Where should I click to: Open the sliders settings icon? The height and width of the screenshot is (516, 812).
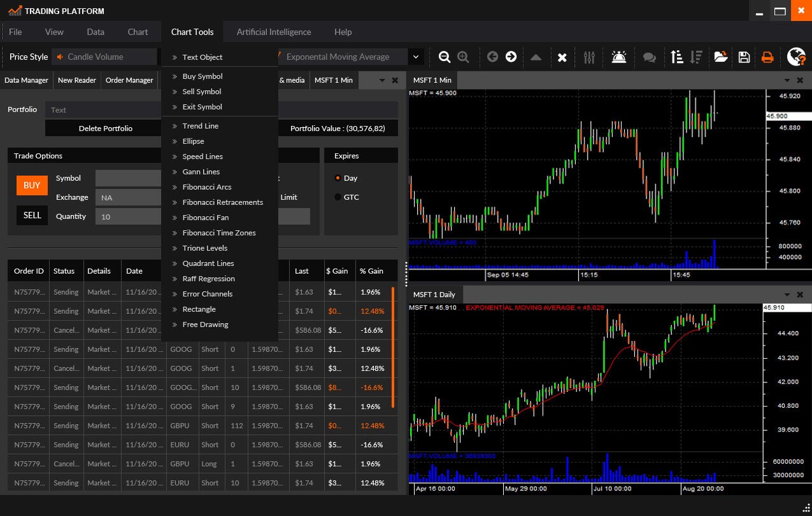[x=589, y=57]
